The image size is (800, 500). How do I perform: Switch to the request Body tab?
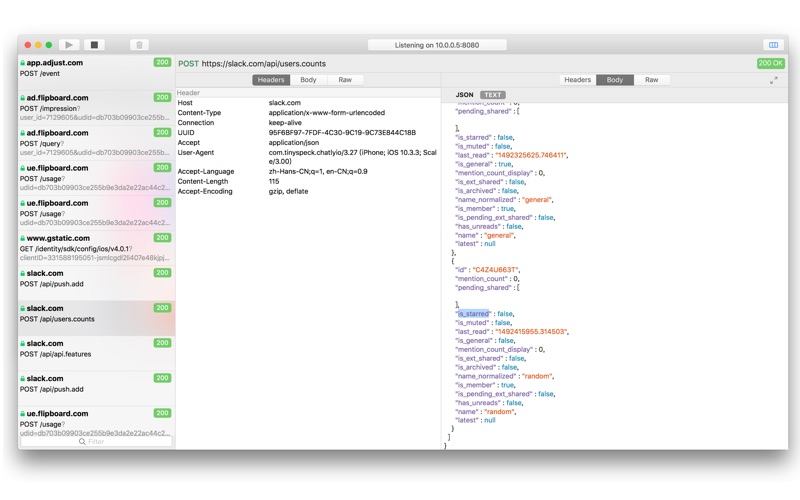point(308,80)
